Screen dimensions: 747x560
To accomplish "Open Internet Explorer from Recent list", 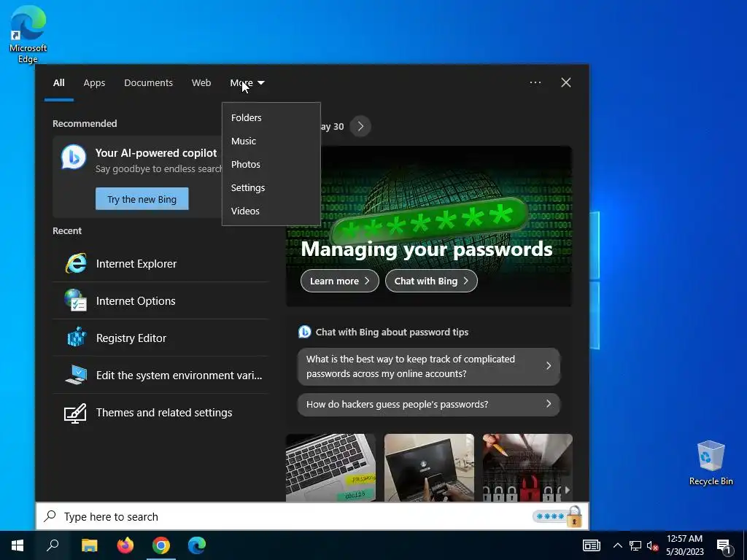I will click(x=160, y=264).
